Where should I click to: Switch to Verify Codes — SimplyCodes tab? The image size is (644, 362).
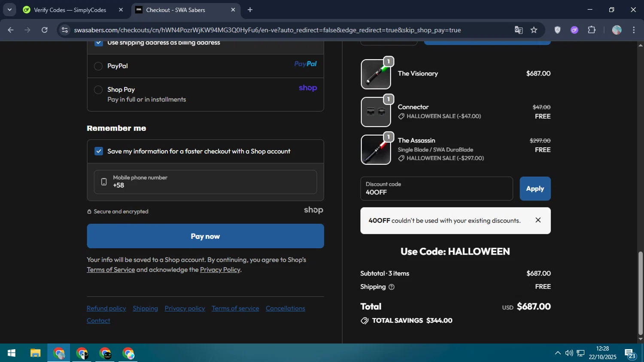tap(70, 10)
